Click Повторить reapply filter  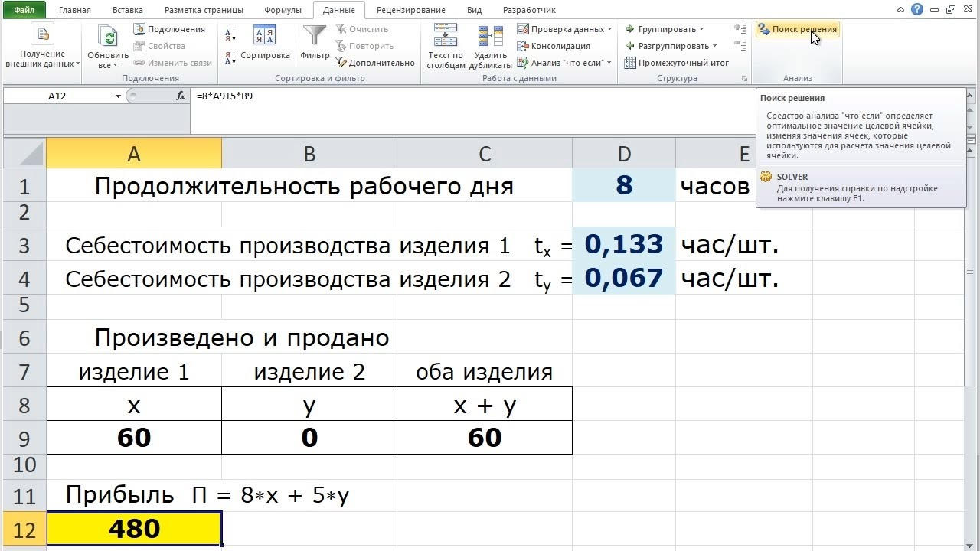pyautogui.click(x=364, y=46)
